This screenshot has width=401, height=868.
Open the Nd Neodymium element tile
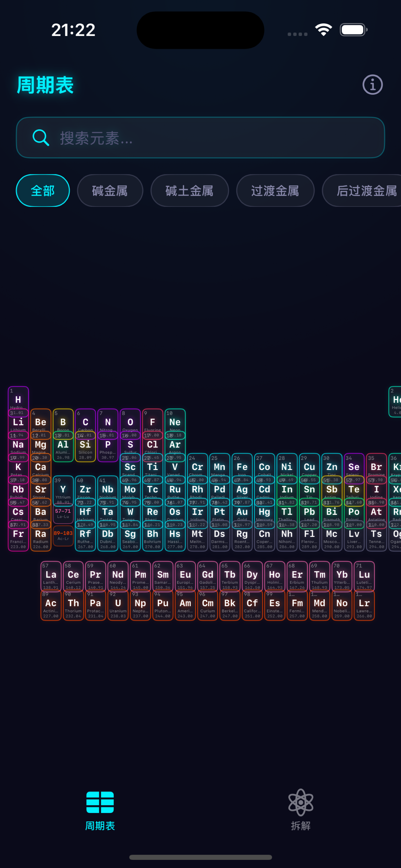point(118,576)
